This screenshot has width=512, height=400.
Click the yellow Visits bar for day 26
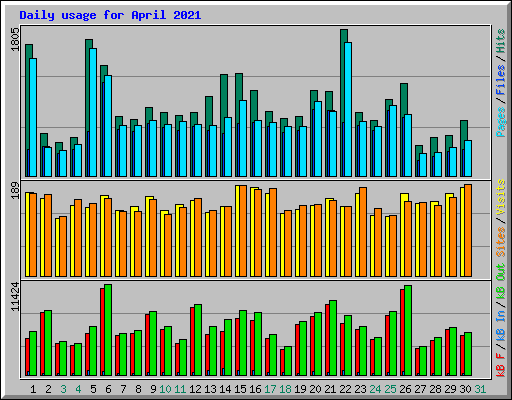coord(403,235)
